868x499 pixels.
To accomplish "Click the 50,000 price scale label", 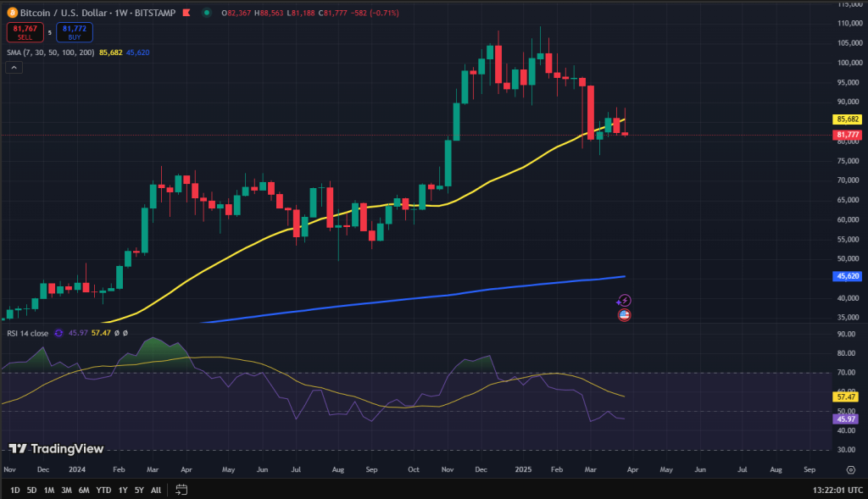I will 848,259.
